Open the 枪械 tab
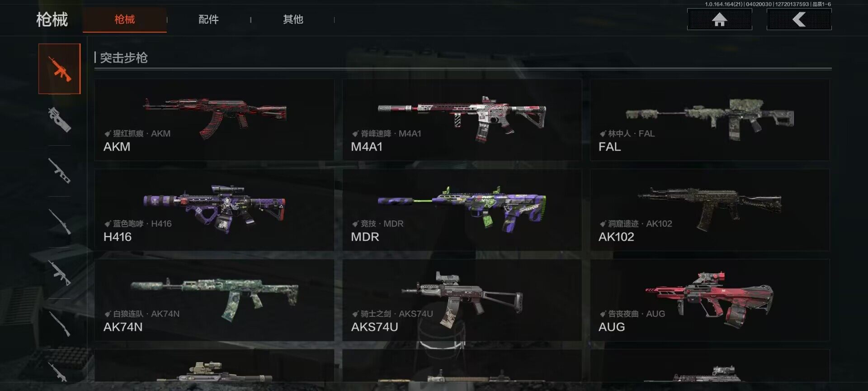The height and width of the screenshot is (391, 868). tap(125, 20)
